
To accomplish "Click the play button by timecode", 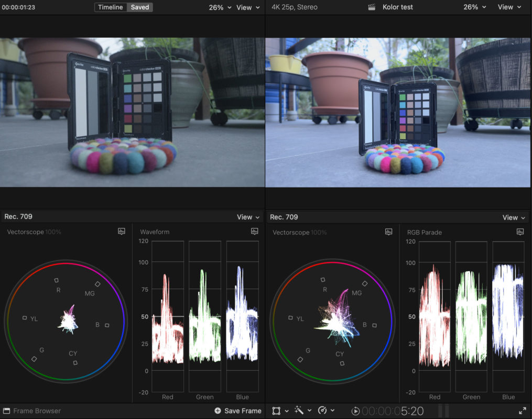I will (355, 411).
